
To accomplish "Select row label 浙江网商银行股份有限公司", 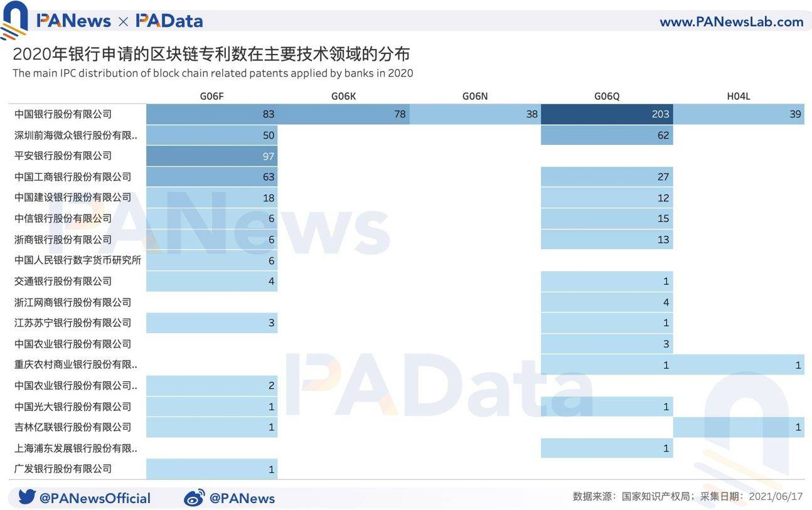I will (x=73, y=302).
